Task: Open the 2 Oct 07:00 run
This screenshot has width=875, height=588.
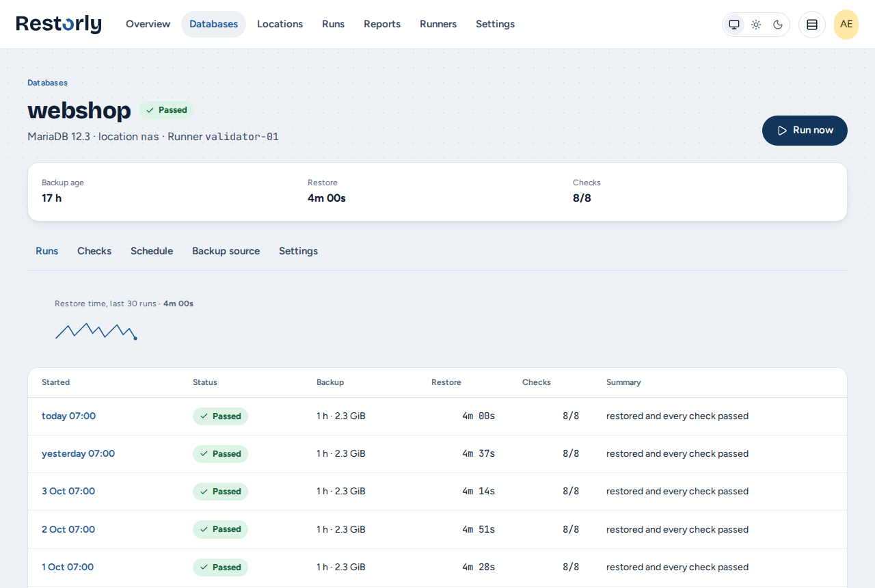Action: point(68,529)
